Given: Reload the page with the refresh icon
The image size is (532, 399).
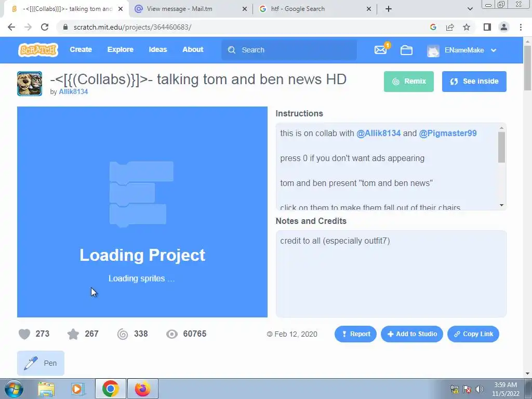Looking at the screenshot, I should pyautogui.click(x=45, y=27).
